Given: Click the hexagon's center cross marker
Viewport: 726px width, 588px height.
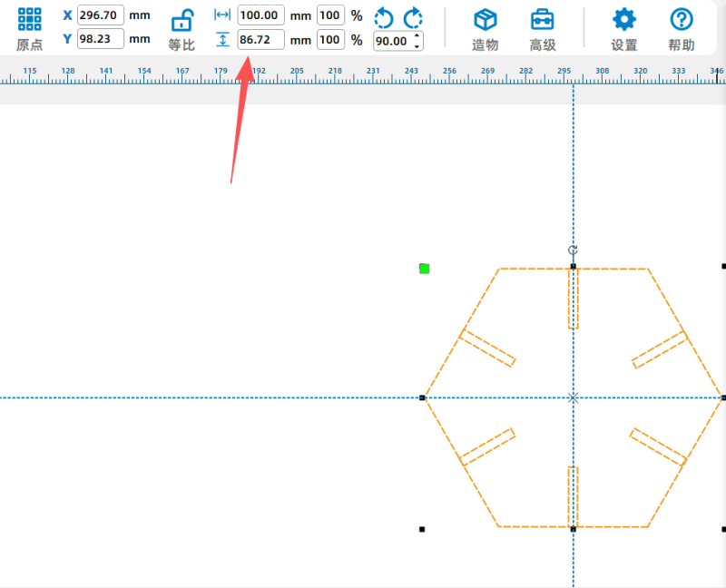Looking at the screenshot, I should click(x=573, y=397).
